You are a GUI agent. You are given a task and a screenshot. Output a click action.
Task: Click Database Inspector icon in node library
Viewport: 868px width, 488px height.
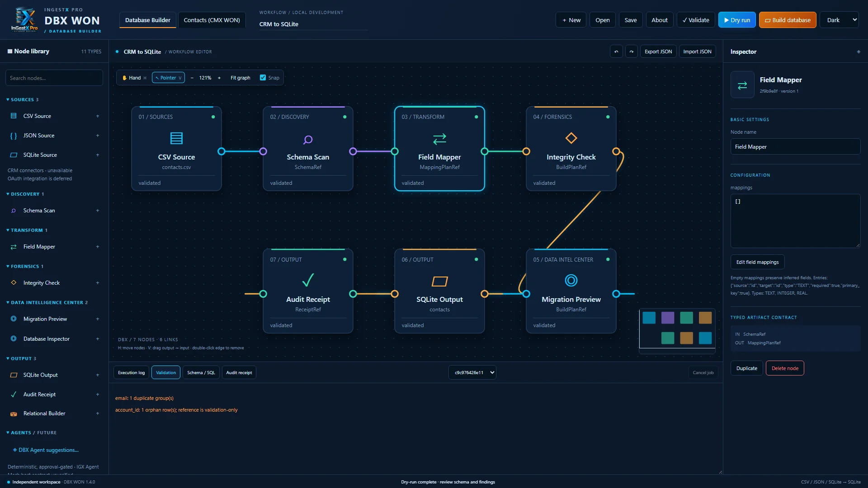click(x=14, y=339)
